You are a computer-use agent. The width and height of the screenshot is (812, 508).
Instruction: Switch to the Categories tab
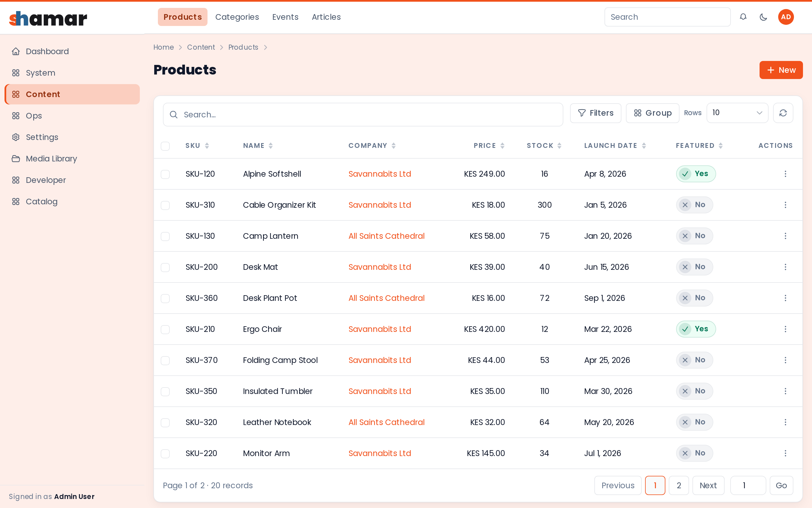(x=237, y=17)
